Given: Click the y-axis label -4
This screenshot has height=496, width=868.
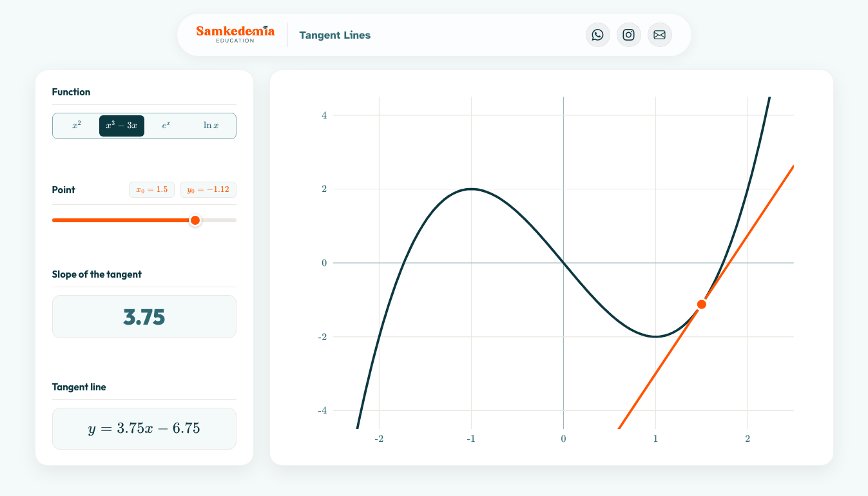Looking at the screenshot, I should click(323, 410).
